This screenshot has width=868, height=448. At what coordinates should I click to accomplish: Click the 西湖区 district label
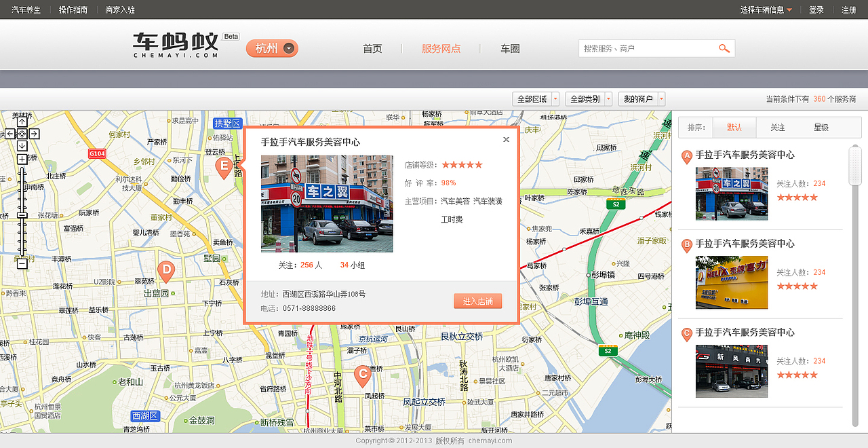[145, 416]
